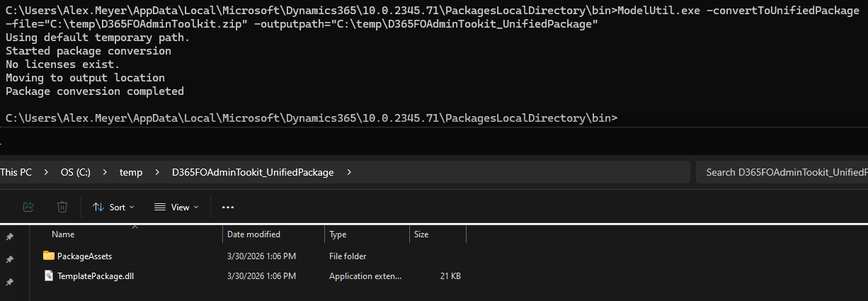The image size is (868, 301).
Task: Navigate to This PC breadcrumb
Action: tap(16, 172)
